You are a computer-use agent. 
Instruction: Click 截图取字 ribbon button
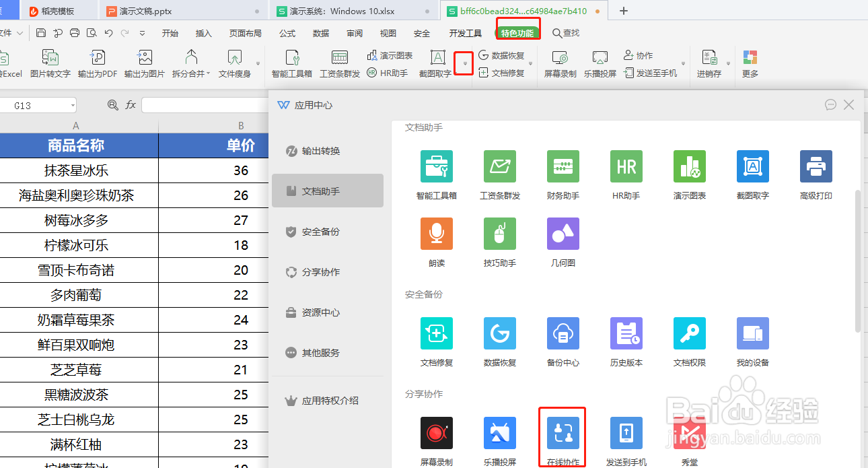pos(435,64)
